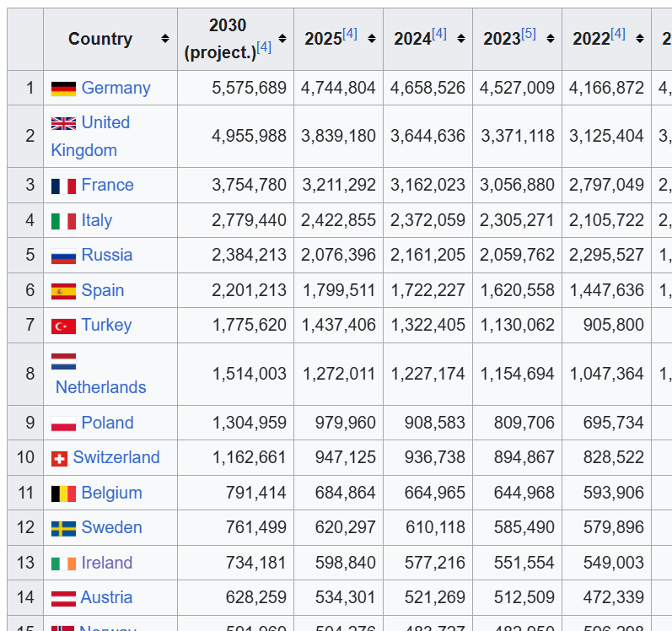Select United Kingdom's 2024 value 3,644,636
The height and width of the screenshot is (631, 672).
[427, 137]
